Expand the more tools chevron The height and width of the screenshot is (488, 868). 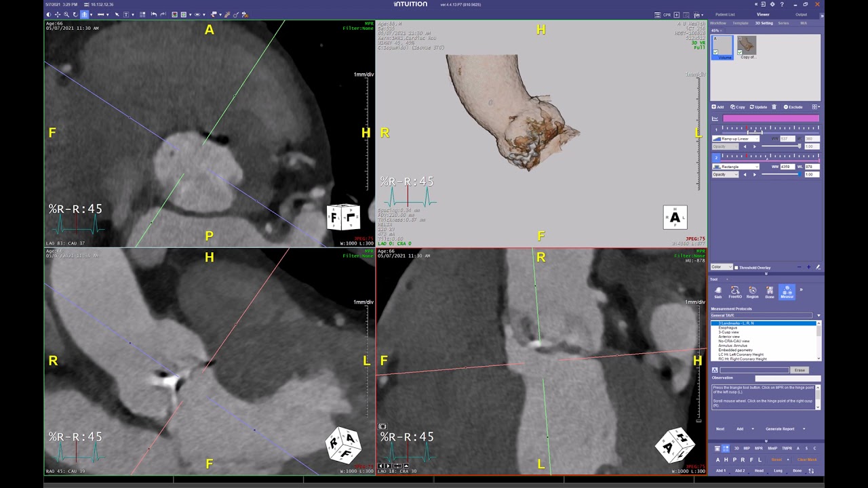(x=801, y=289)
